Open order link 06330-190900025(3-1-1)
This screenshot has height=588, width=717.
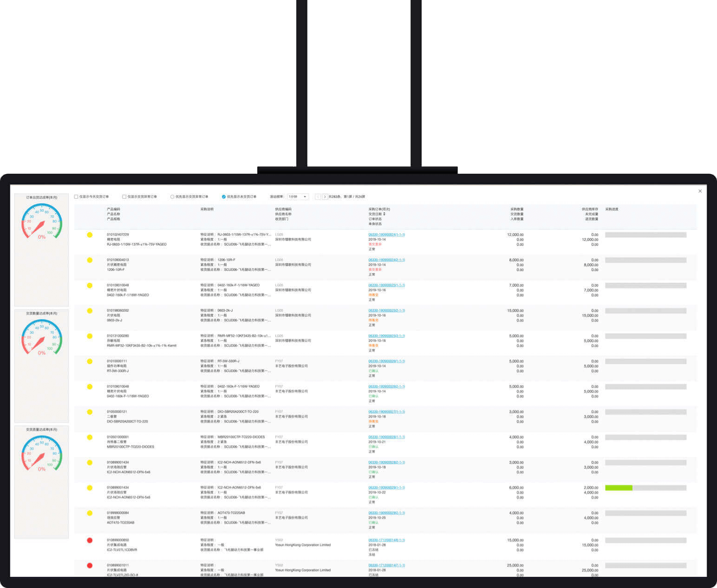tap(386, 336)
